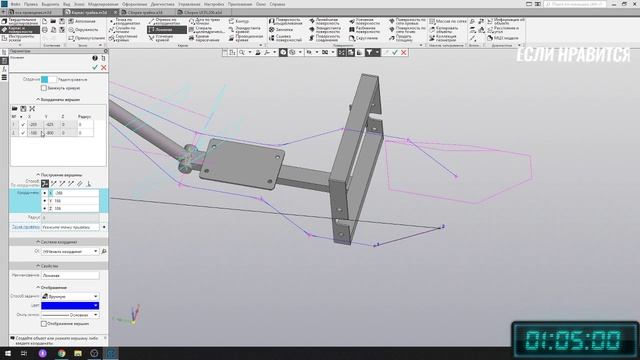The image size is (640, 360).
Task: Open File Explorer from the taskbar
Action: pos(78,353)
